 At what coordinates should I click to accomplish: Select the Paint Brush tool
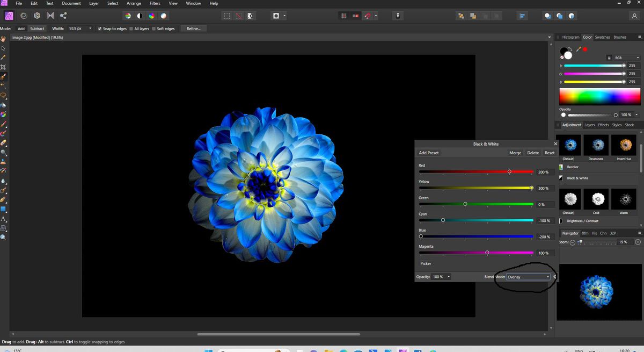3,124
